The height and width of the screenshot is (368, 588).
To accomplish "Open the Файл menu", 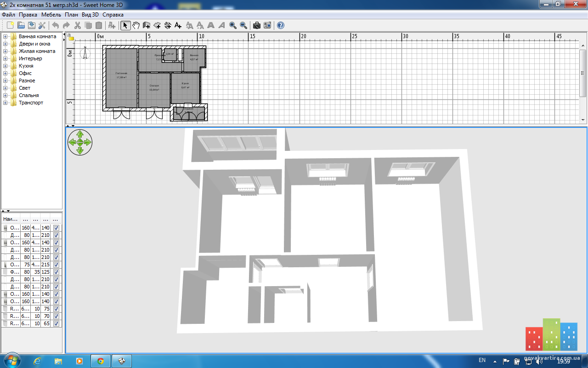I will click(x=8, y=15).
